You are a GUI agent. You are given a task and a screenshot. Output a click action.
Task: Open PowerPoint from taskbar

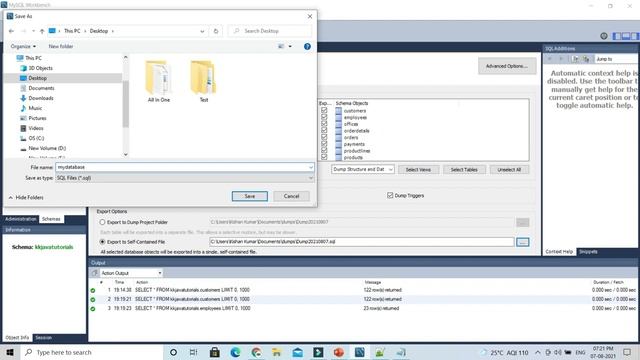(x=338, y=352)
